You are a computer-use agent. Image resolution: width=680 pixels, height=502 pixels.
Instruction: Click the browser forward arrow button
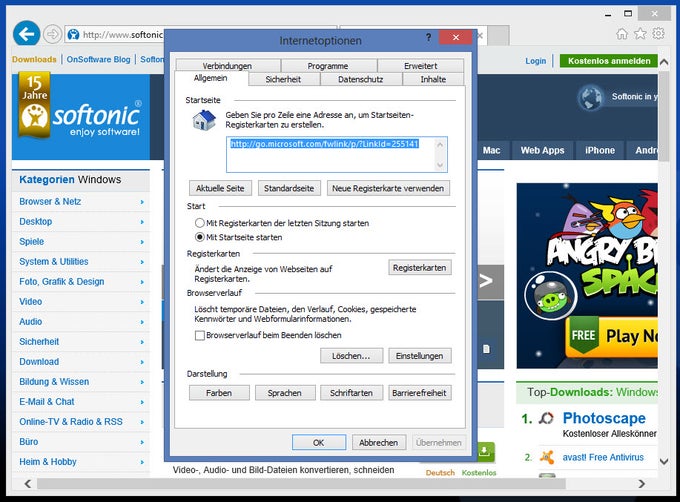tap(52, 34)
